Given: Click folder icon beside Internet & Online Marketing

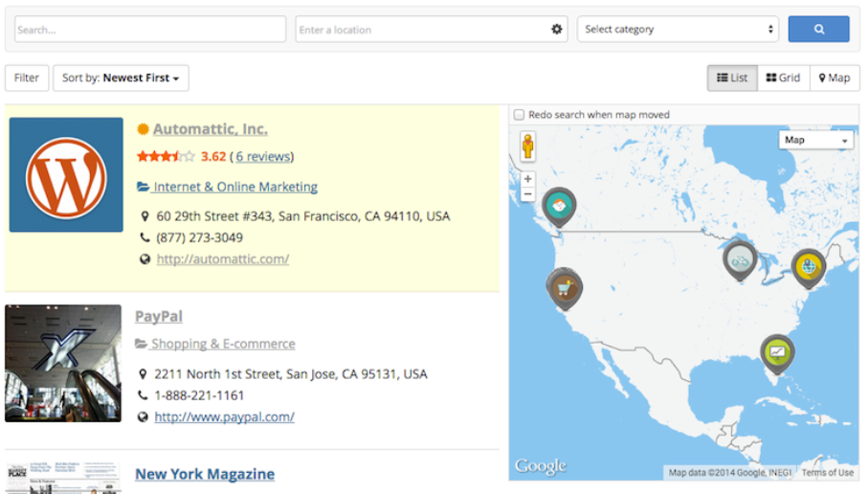Looking at the screenshot, I should click(143, 187).
